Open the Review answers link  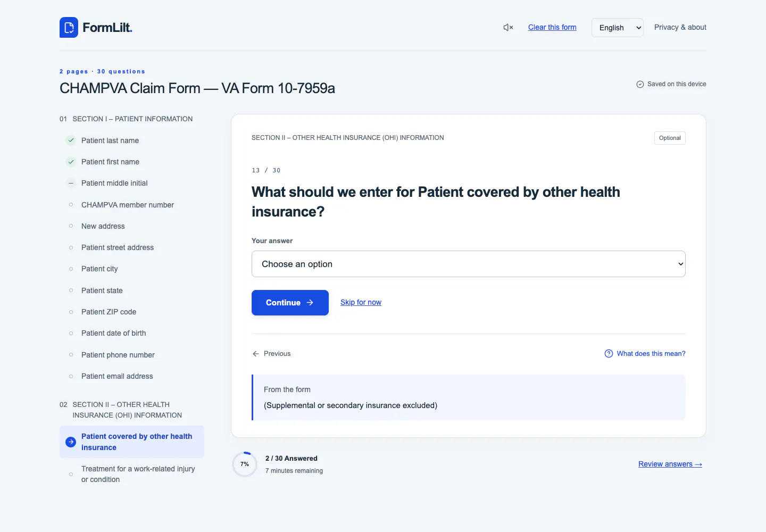click(x=670, y=464)
